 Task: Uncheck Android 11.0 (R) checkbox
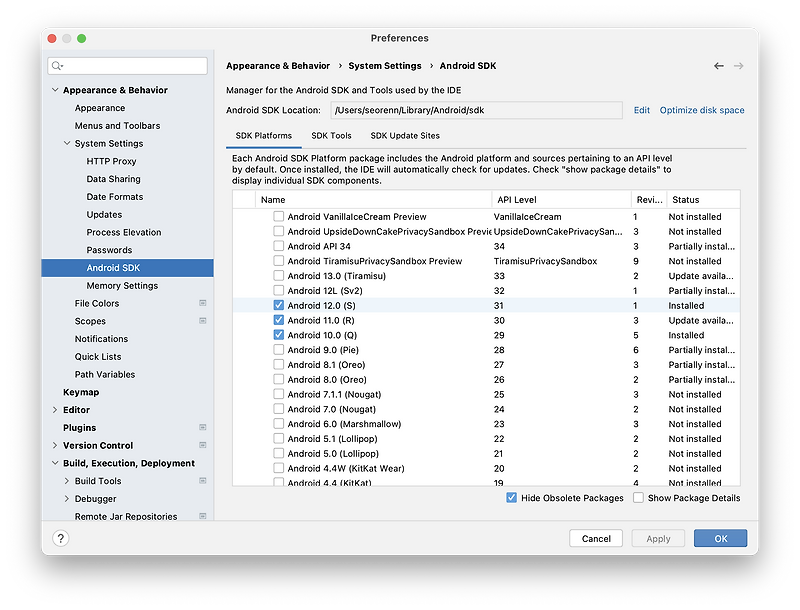click(279, 320)
